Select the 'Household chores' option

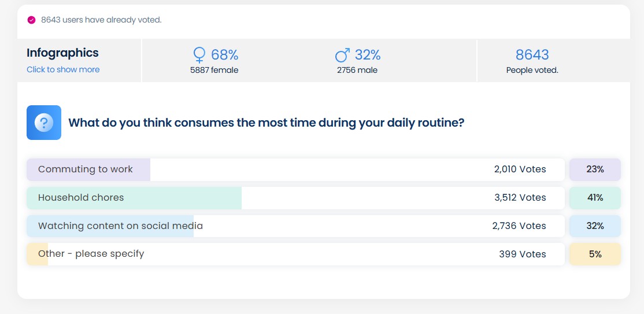pos(81,198)
